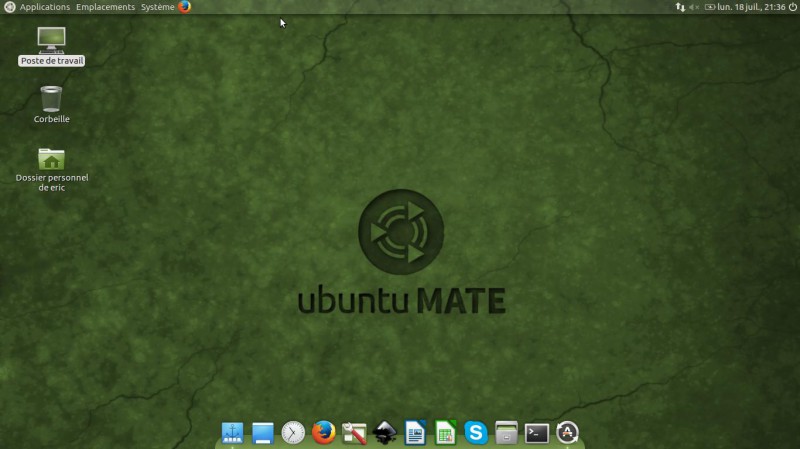800x449 pixels.
Task: Open the Applications menu
Action: (x=44, y=7)
